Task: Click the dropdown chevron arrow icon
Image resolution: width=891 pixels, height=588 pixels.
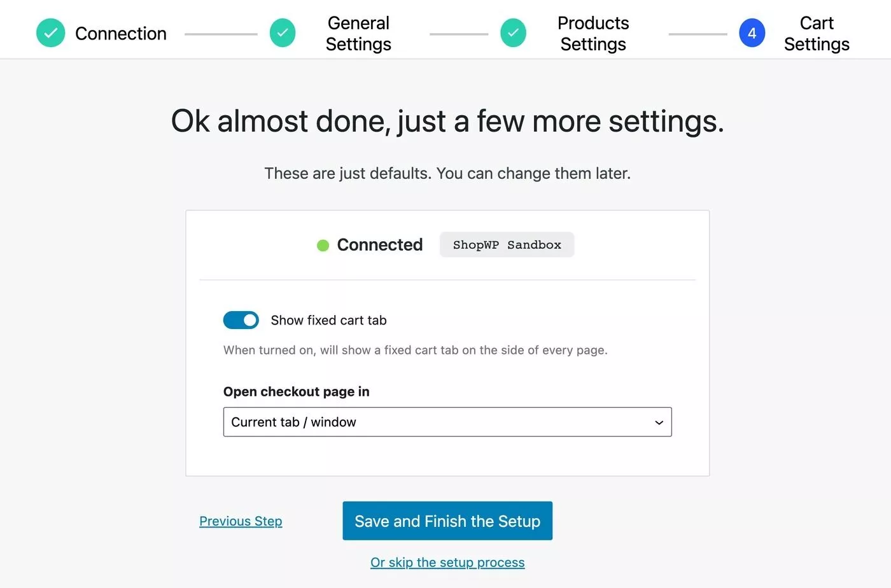Action: point(659,423)
